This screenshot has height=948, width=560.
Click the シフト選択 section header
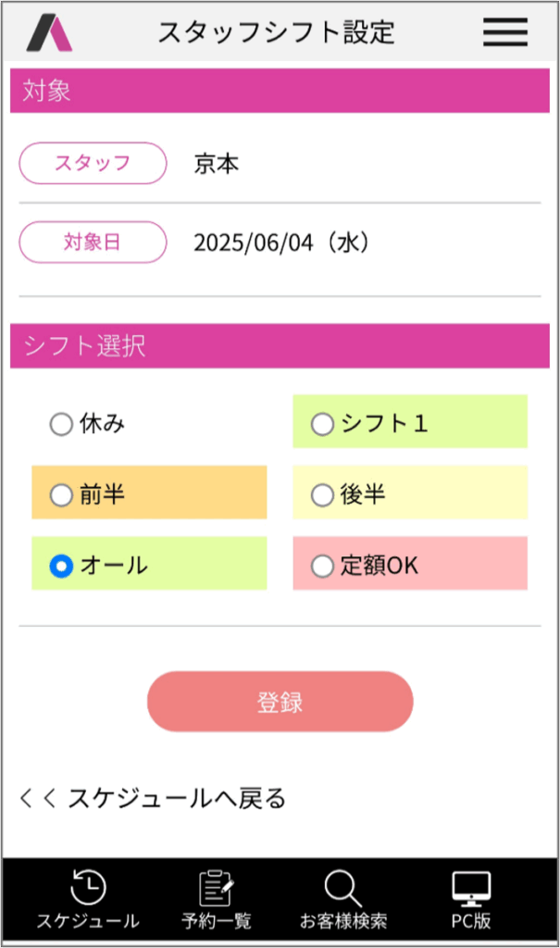[x=280, y=346]
